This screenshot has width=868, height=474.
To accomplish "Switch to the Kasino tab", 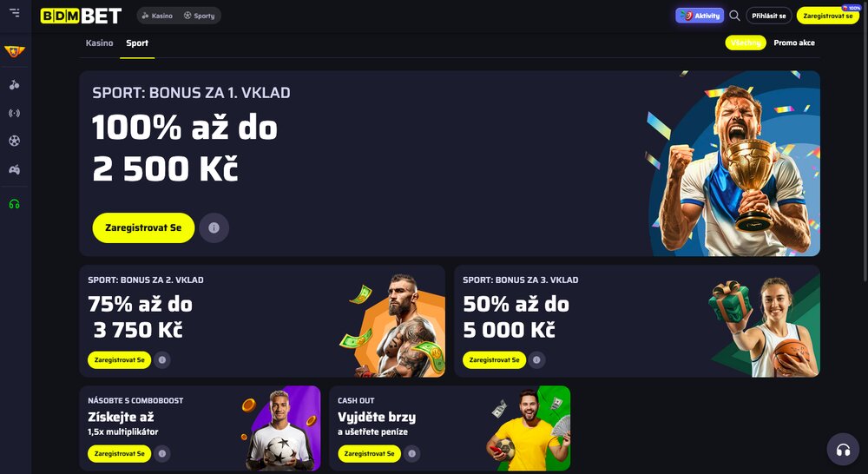I will pyautogui.click(x=100, y=43).
